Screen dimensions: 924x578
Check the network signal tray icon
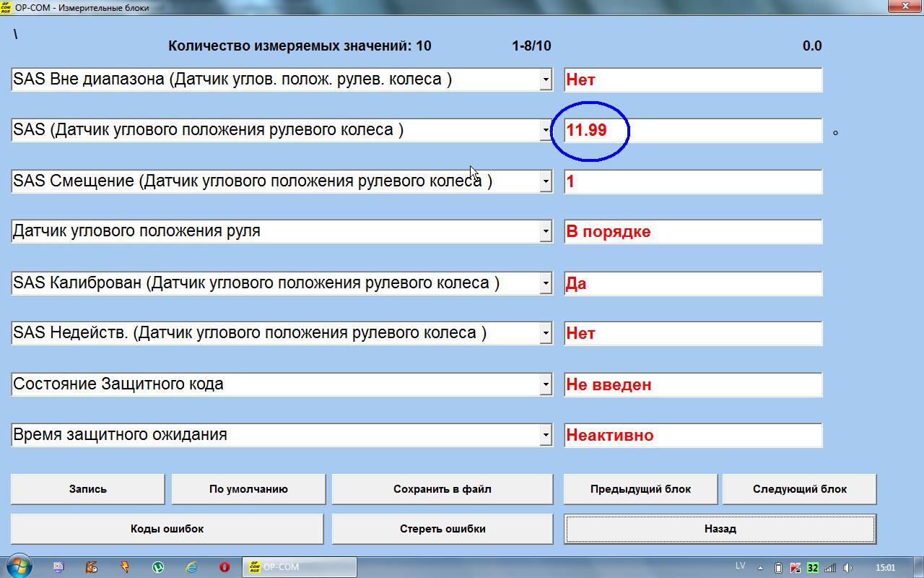pyautogui.click(x=830, y=568)
